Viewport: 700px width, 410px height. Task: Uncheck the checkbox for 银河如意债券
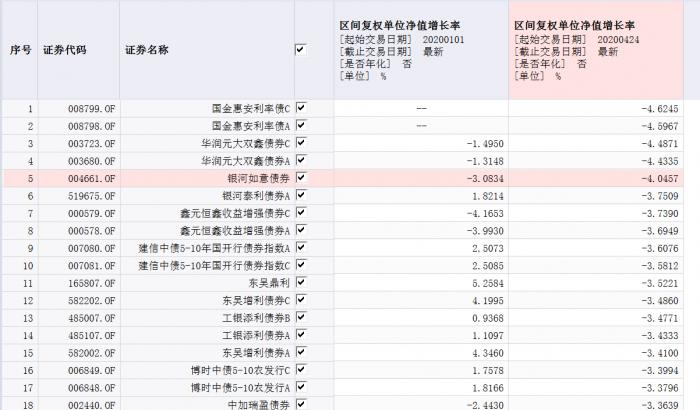pyautogui.click(x=300, y=178)
